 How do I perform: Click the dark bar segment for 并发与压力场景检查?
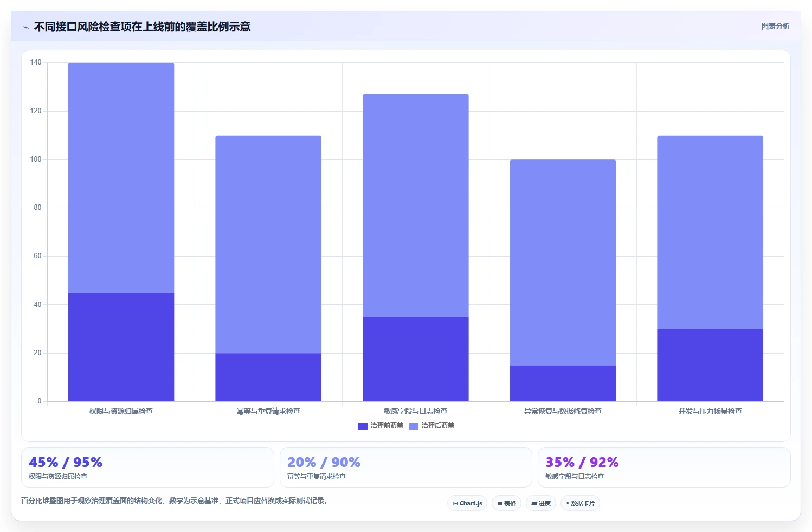click(710, 365)
